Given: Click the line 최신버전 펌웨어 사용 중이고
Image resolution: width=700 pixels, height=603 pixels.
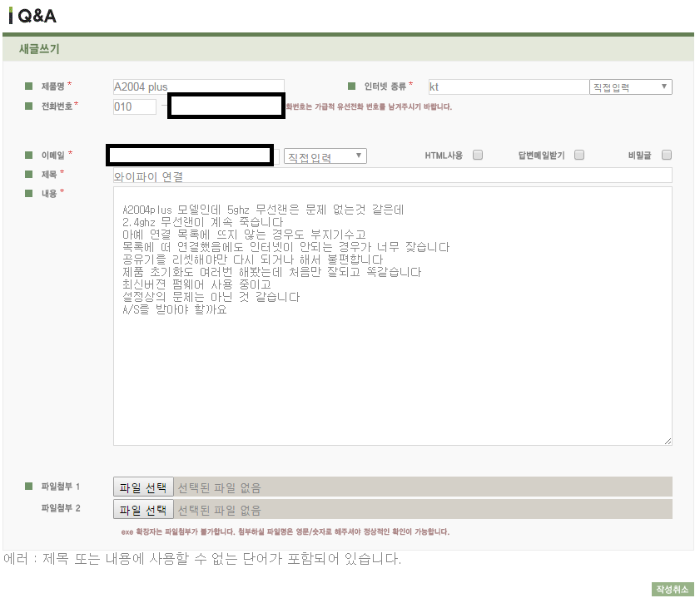Looking at the screenshot, I should click(197, 284).
